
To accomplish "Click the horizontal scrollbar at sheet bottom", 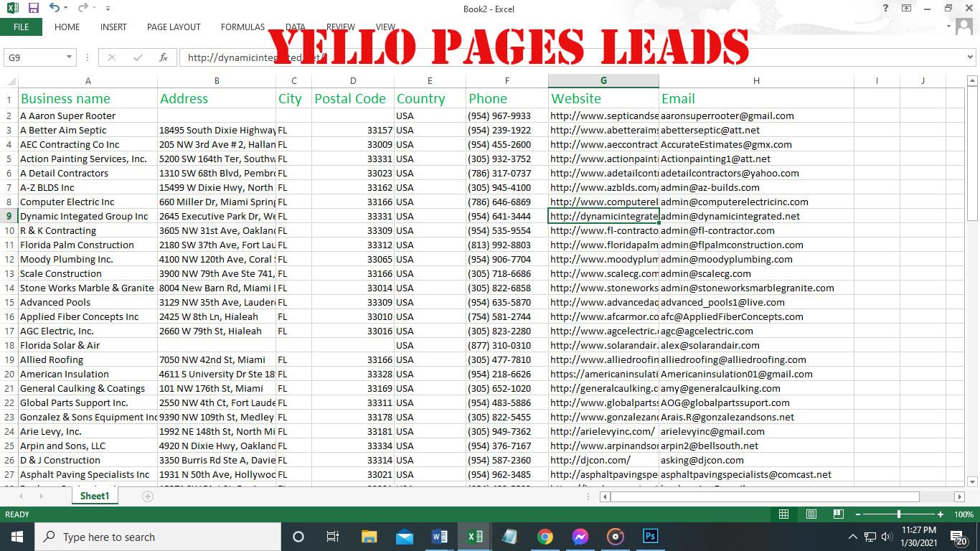I will (x=760, y=496).
